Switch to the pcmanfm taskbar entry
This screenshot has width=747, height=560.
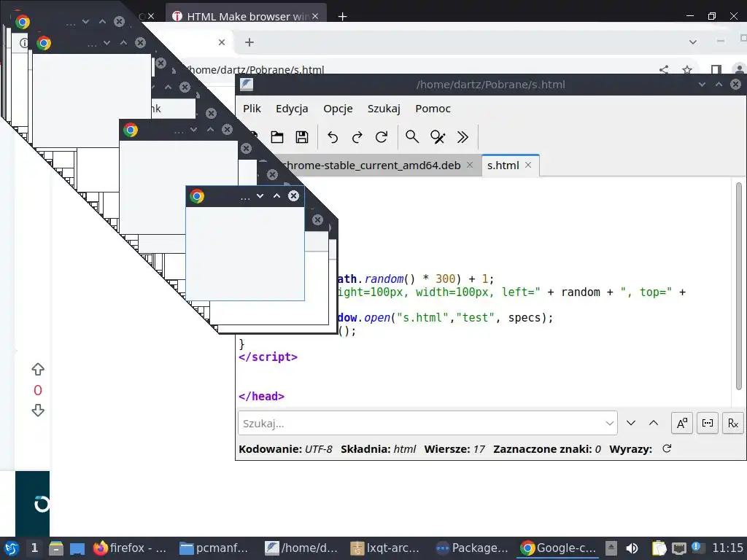(x=214, y=548)
